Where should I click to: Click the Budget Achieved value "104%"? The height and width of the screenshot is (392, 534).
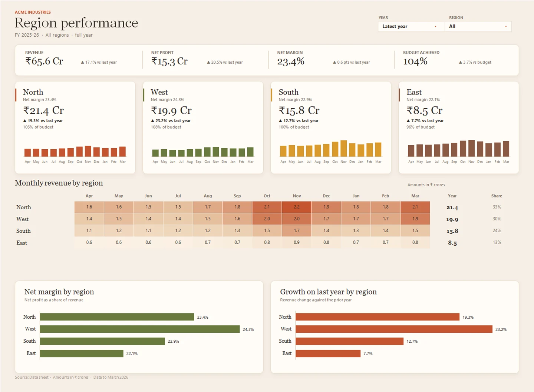415,62
